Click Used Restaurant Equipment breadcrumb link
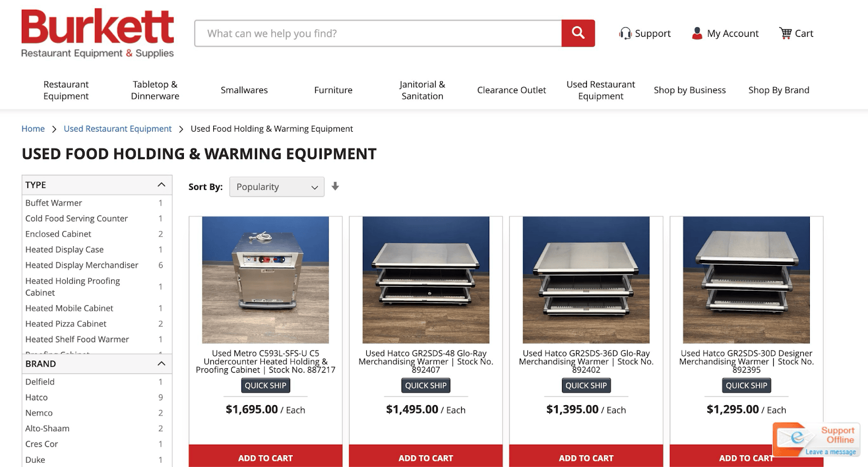Image resolution: width=868 pixels, height=467 pixels. coord(118,129)
